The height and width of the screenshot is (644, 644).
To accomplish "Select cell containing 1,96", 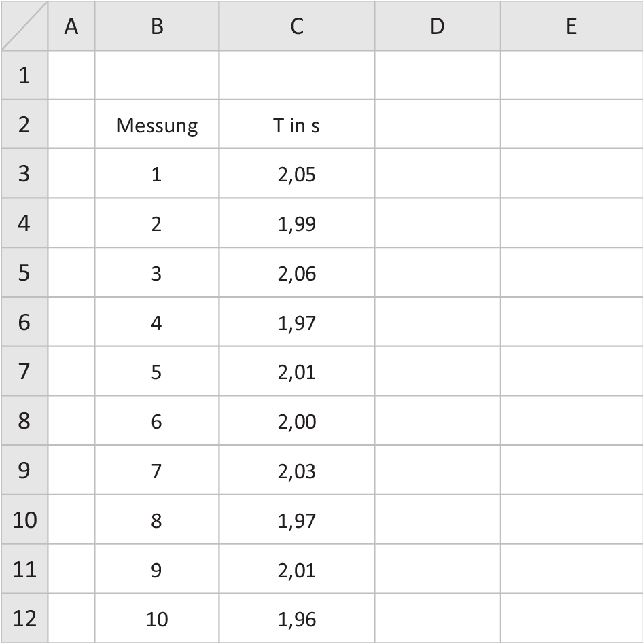I will tap(297, 619).
